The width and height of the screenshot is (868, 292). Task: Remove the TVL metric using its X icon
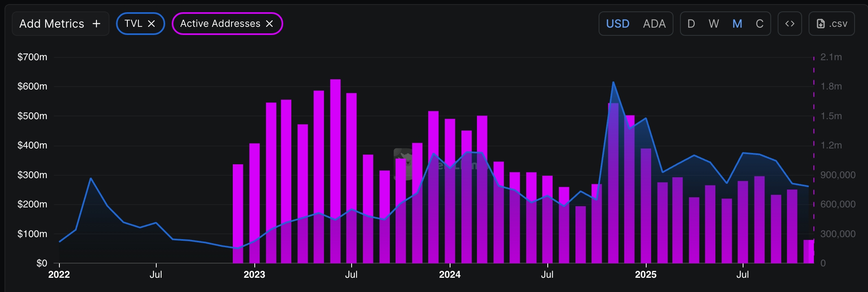tap(151, 24)
